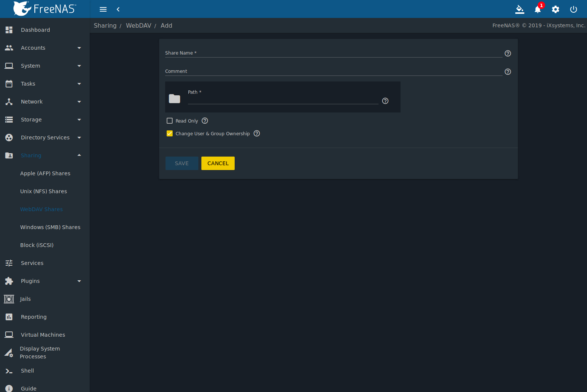This screenshot has width=587, height=392.
Task: Expand the Accounts menu arrow
Action: tap(79, 48)
